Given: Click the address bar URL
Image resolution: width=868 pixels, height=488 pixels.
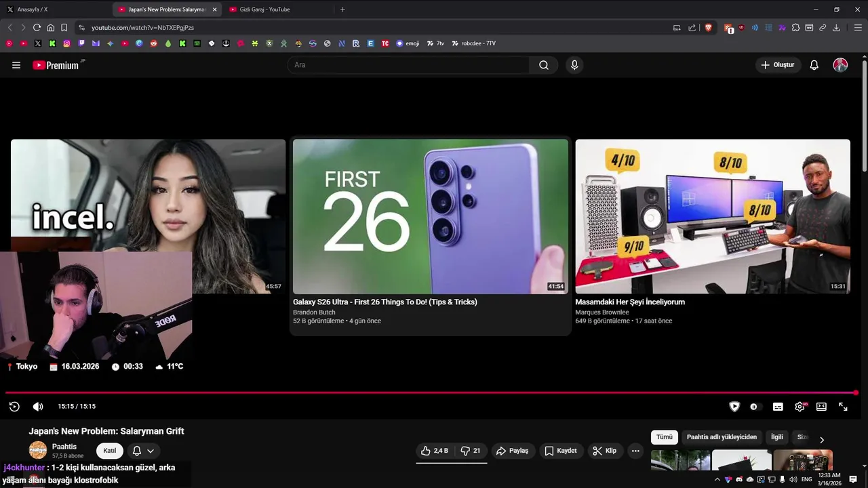Looking at the screenshot, I should (x=142, y=28).
